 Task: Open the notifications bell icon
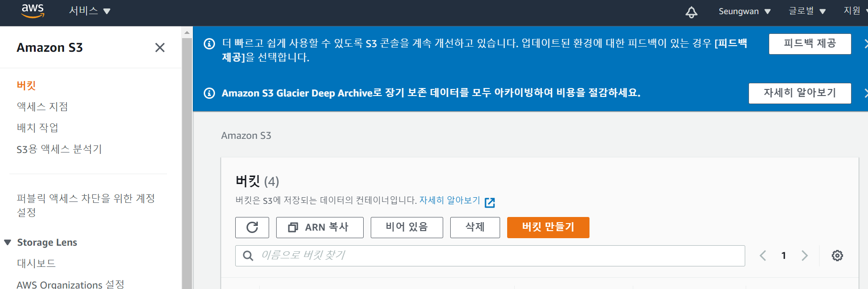pyautogui.click(x=691, y=12)
